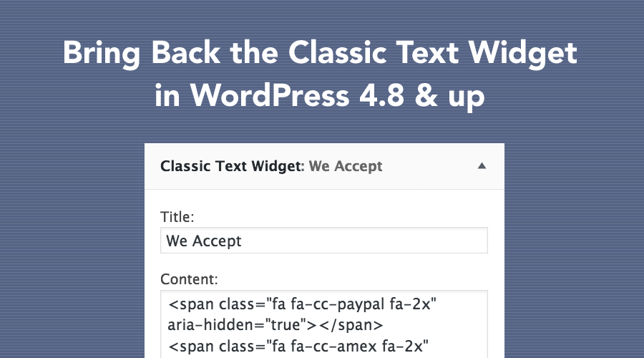Click inside the Content text area
Viewport: 644px width, 358px height.
coord(324,324)
